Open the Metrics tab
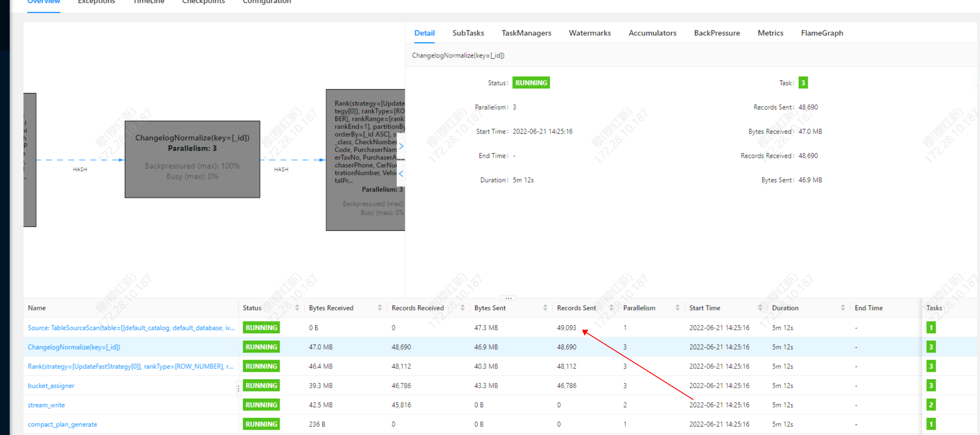This screenshot has width=980, height=435. click(x=771, y=33)
